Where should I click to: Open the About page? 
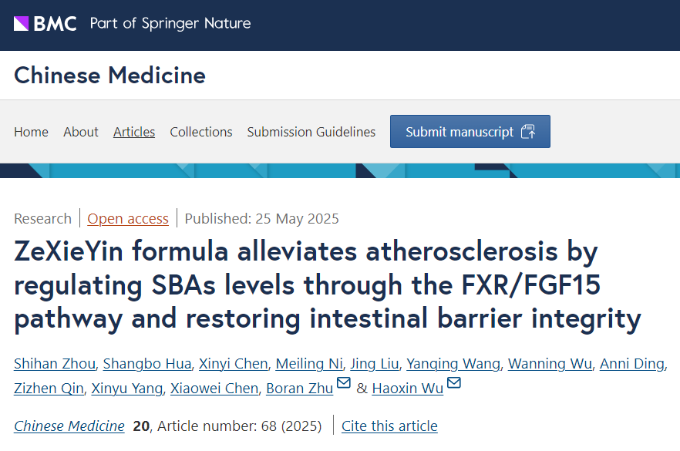pyautogui.click(x=81, y=132)
